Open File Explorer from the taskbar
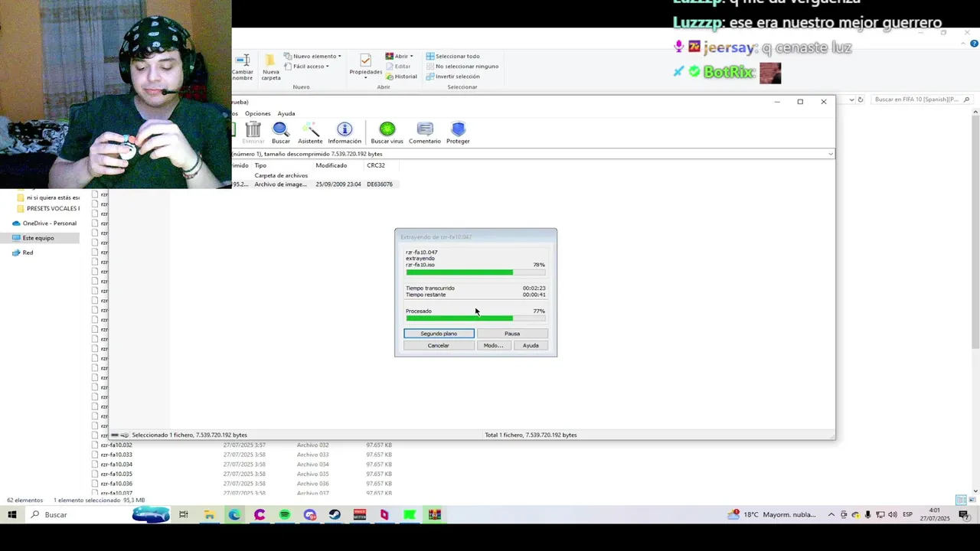980x551 pixels. 209,515
